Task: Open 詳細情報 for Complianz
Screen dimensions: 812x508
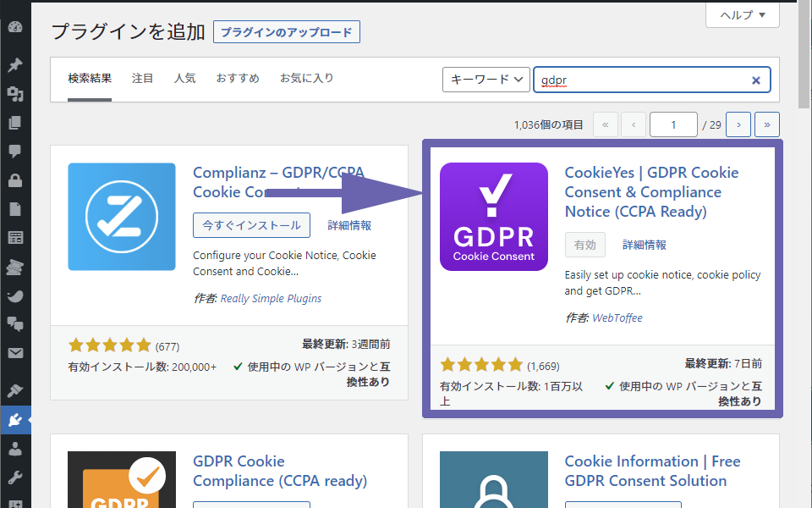Action: coord(349,225)
